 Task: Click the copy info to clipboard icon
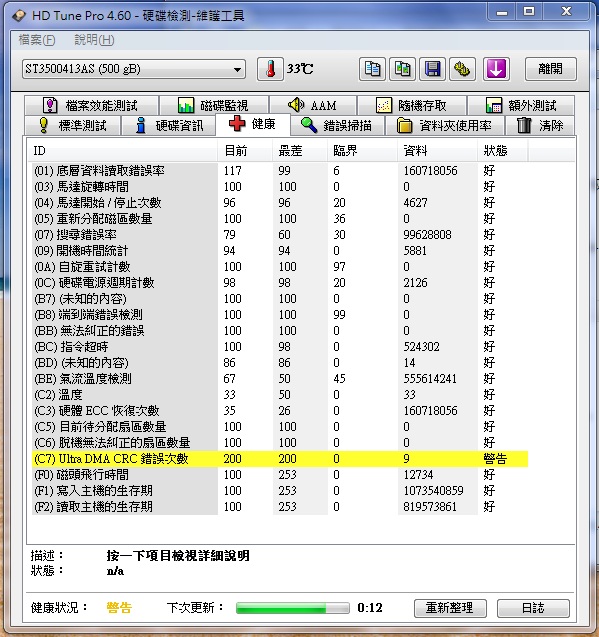(x=372, y=69)
